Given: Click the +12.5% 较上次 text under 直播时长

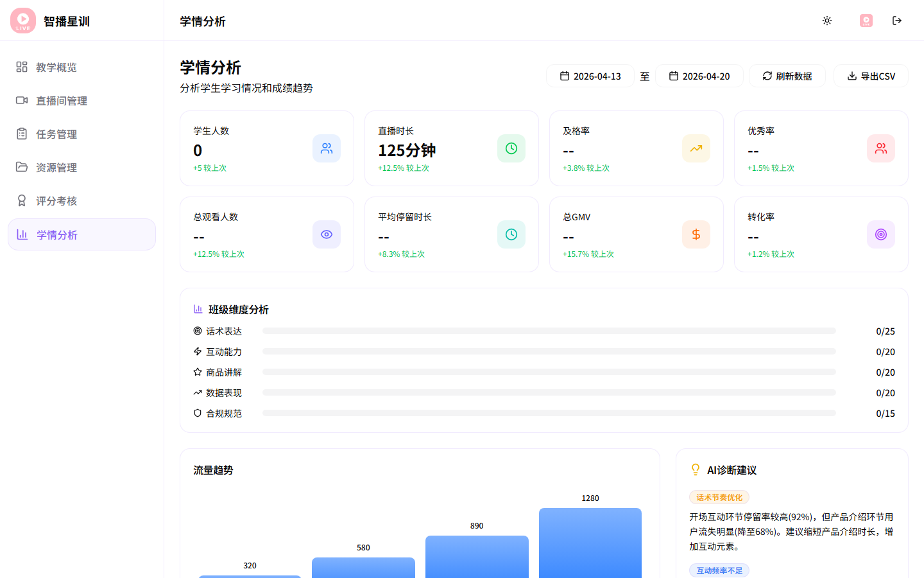Looking at the screenshot, I should [404, 168].
